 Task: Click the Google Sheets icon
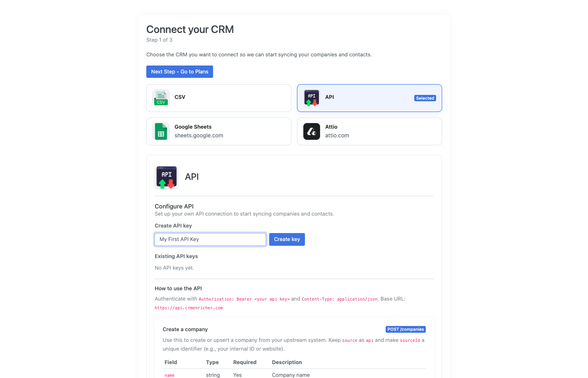tap(161, 131)
